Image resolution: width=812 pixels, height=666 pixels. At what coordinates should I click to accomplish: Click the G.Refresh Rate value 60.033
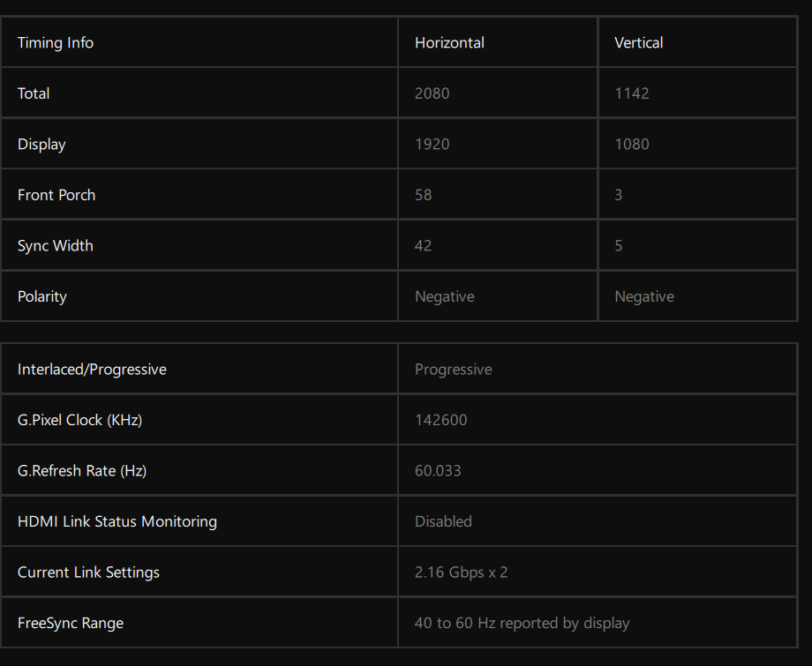438,471
